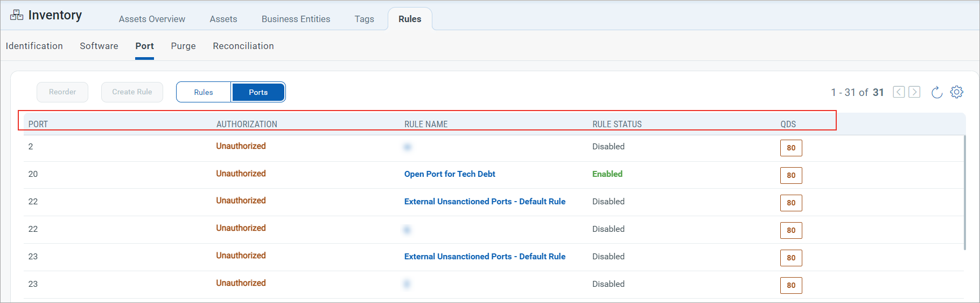Click QDS 80 badge for port 2

[x=791, y=148]
